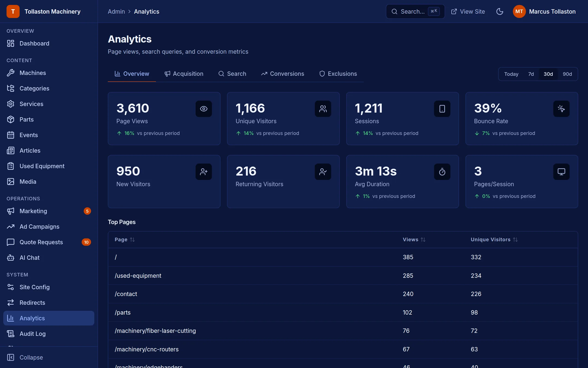
Task: Click the 234 unique visitors cell
Action: pyautogui.click(x=476, y=276)
